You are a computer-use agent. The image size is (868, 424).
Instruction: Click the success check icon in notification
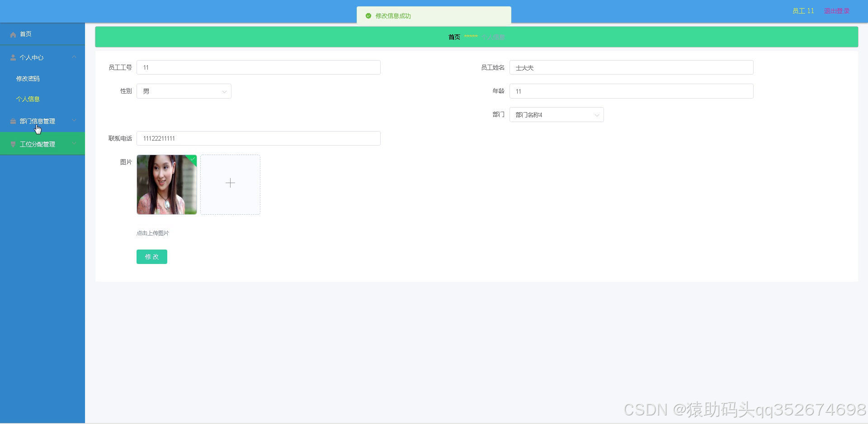pyautogui.click(x=368, y=16)
